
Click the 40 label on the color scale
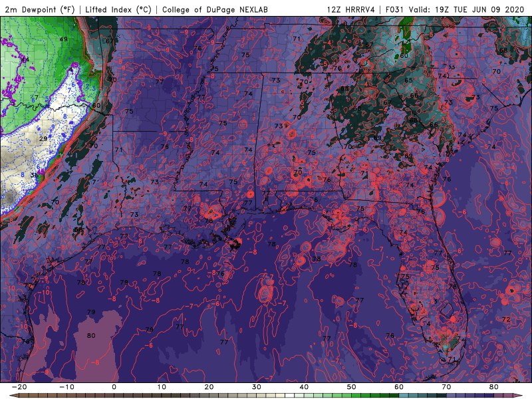[304, 387]
